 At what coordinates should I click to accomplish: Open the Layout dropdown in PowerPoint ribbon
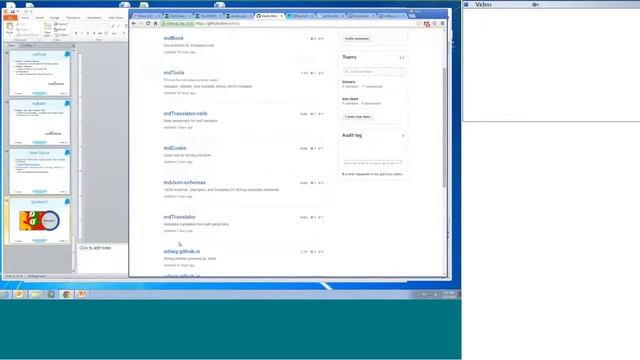(x=61, y=24)
